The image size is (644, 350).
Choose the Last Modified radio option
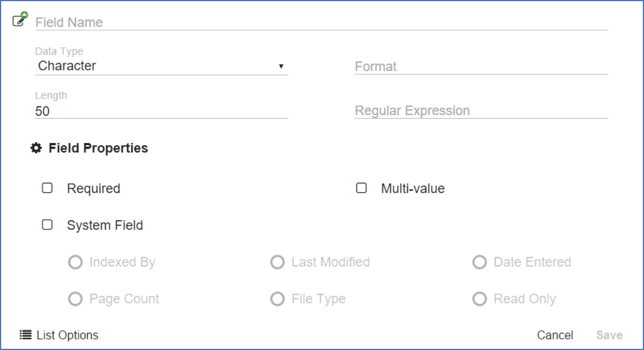click(x=278, y=262)
